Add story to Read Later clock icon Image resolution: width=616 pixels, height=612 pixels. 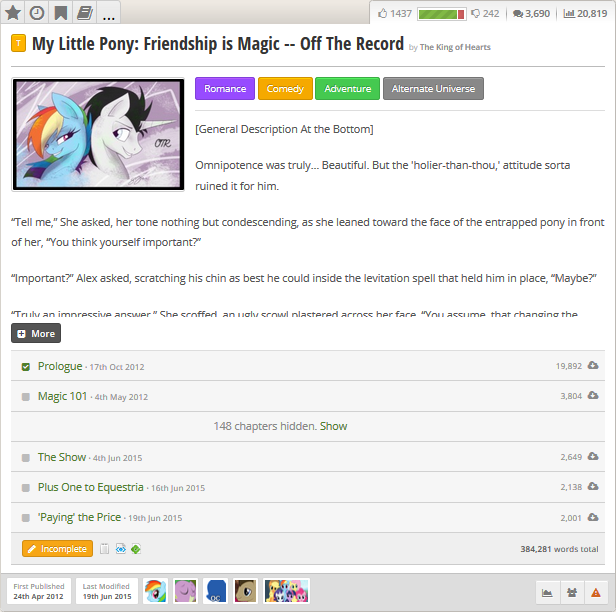click(37, 13)
